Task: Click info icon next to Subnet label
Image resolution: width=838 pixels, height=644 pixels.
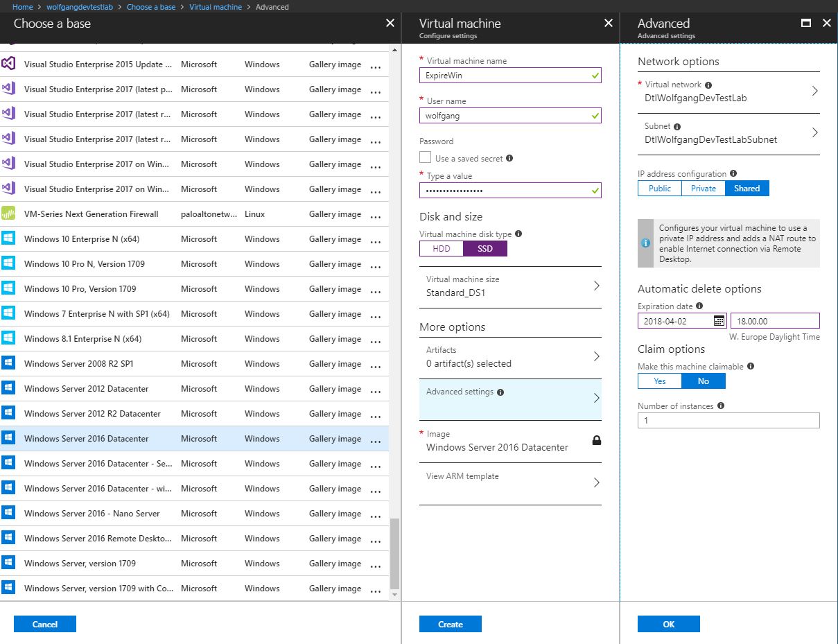Action: coord(677,127)
